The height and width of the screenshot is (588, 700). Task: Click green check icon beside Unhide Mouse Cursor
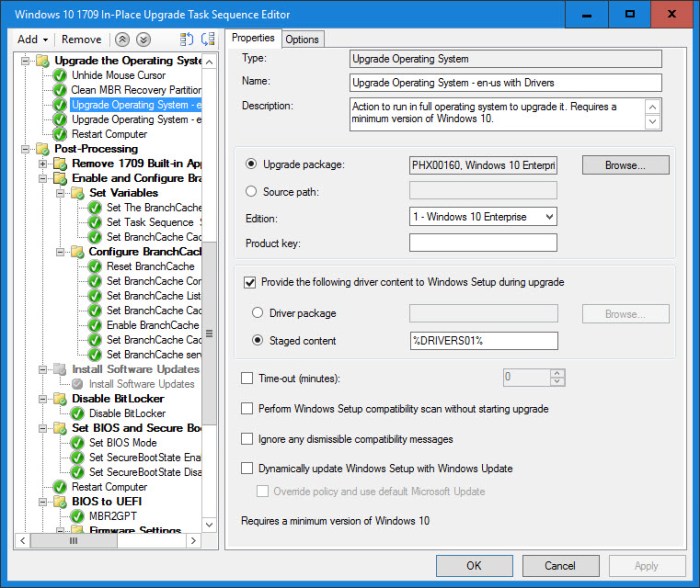pos(60,75)
